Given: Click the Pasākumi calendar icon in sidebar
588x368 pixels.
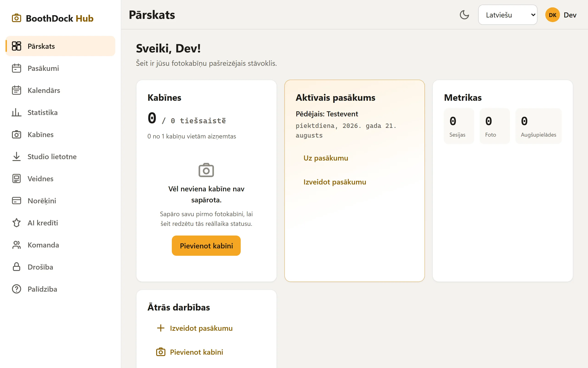Looking at the screenshot, I should coord(17,68).
